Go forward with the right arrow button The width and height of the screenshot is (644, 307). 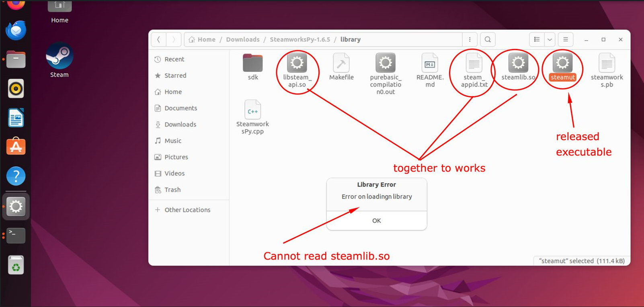[x=174, y=39]
